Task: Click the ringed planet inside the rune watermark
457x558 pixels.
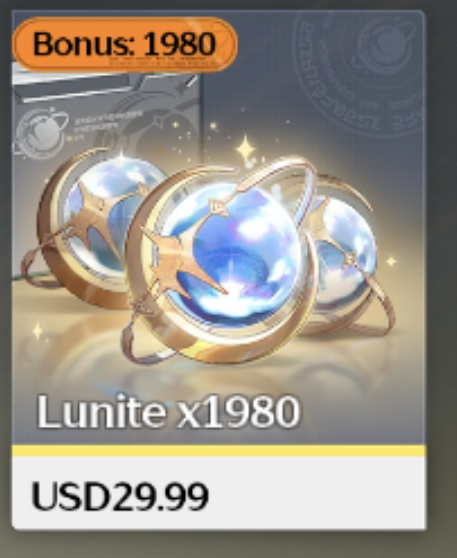Action: 385,43
